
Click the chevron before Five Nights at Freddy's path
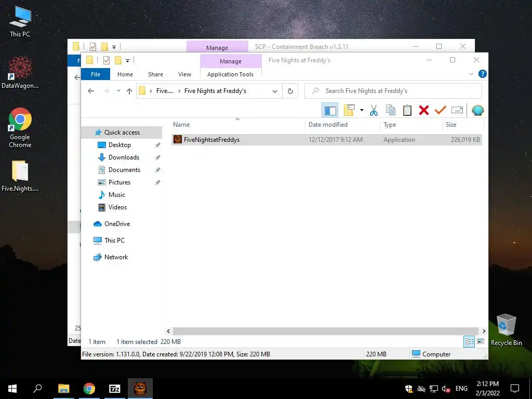[179, 91]
